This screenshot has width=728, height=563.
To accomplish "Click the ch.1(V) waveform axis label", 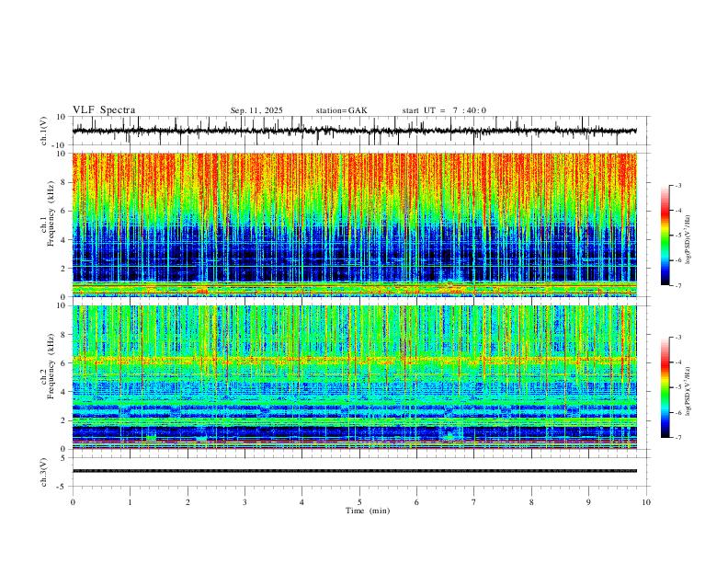I will coord(44,131).
